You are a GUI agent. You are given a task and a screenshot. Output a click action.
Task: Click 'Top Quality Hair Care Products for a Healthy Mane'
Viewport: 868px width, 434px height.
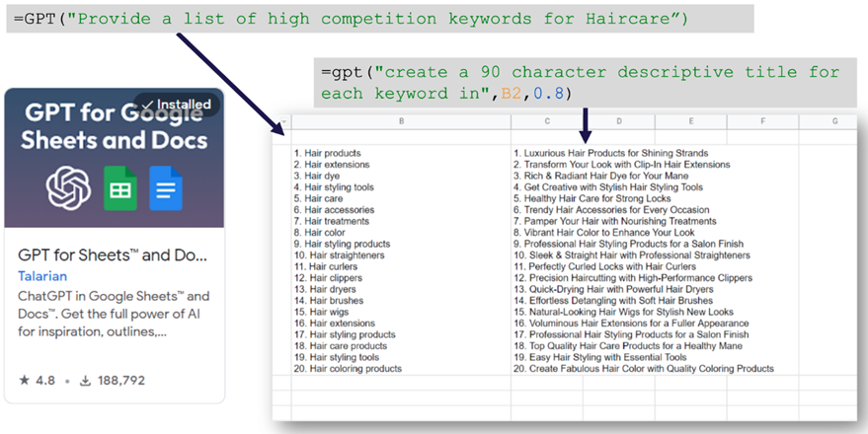coord(636,346)
